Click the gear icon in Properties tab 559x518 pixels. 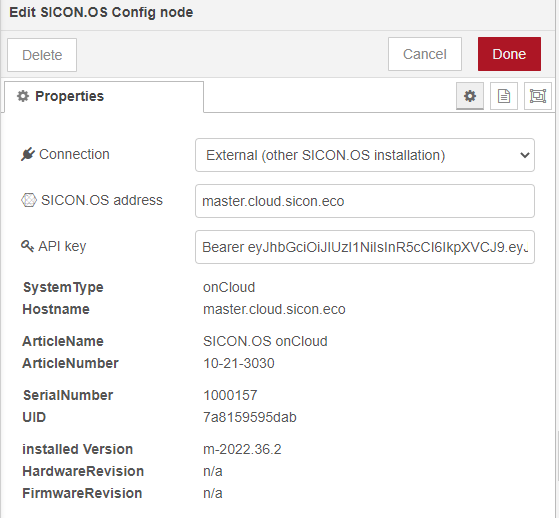point(23,96)
